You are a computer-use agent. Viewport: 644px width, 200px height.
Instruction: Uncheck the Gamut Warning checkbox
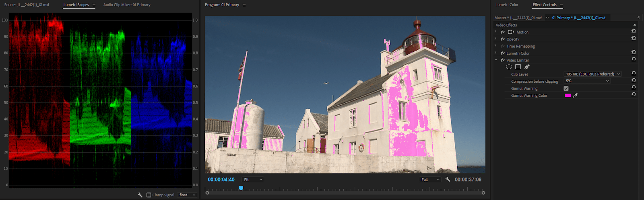(566, 88)
